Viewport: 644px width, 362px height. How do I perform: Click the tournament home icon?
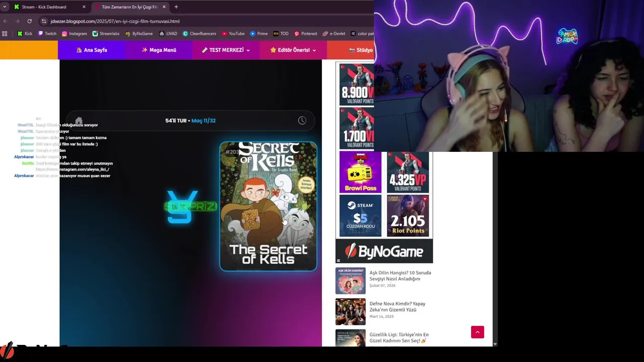click(x=78, y=121)
